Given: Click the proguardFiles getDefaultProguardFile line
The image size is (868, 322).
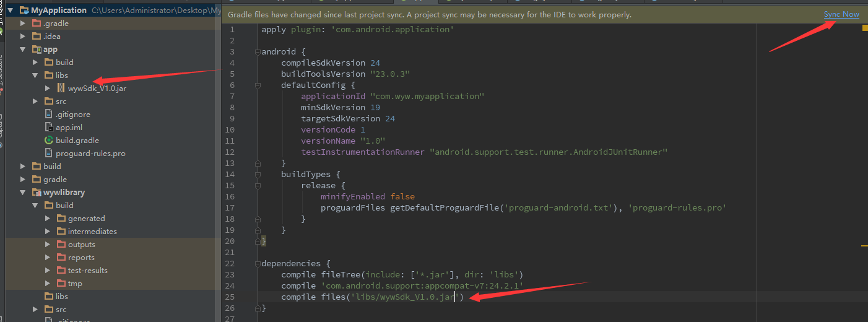Looking at the screenshot, I should pos(523,208).
